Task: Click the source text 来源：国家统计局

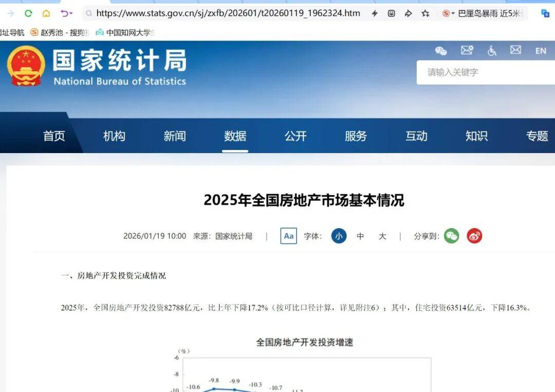Action: pos(223,236)
